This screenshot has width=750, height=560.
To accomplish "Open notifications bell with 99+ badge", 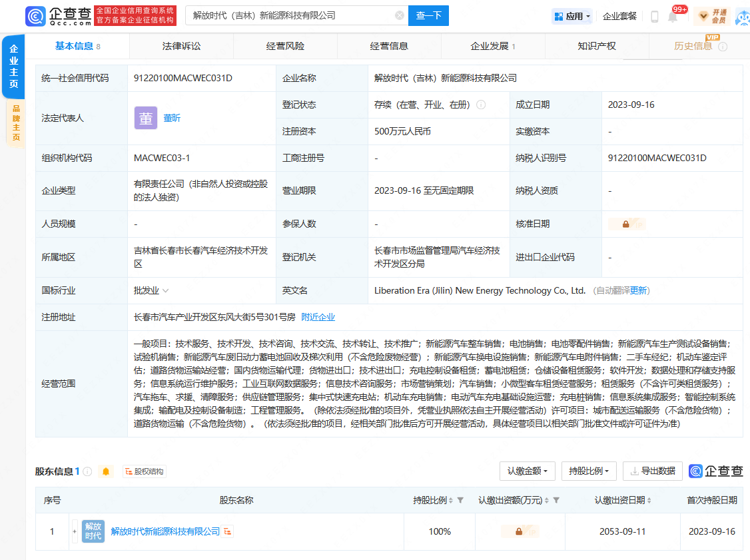I will (x=673, y=17).
